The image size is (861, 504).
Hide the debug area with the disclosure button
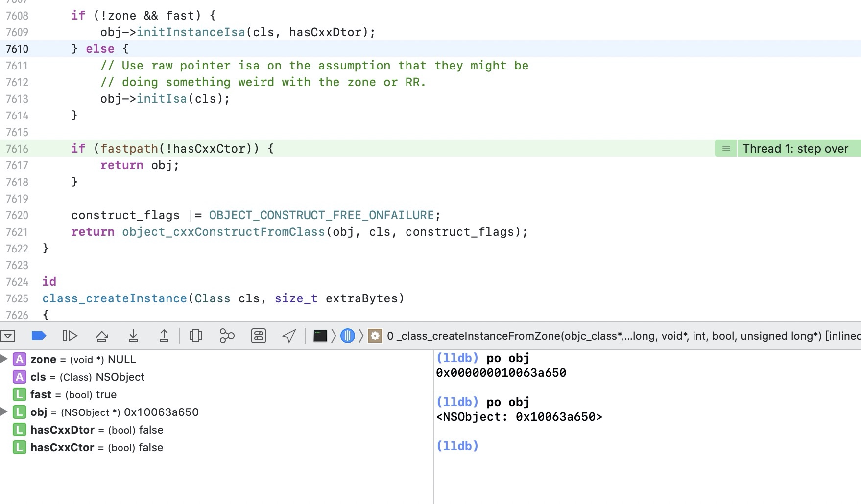coord(8,336)
